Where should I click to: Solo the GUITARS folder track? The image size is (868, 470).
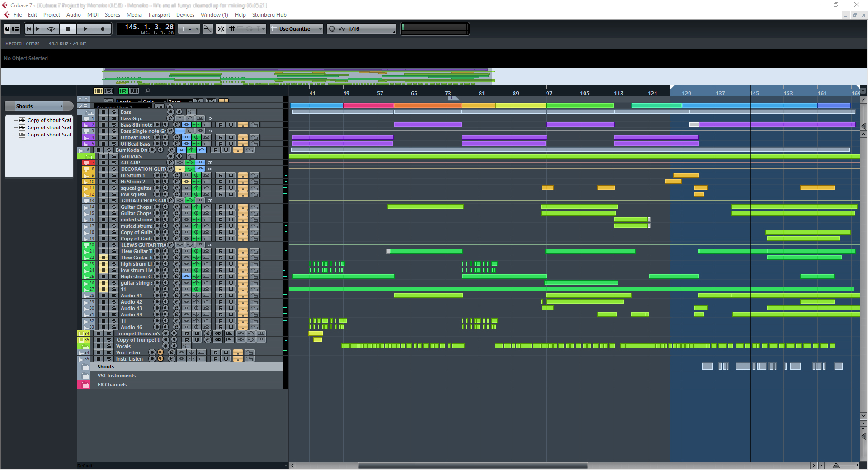114,156
